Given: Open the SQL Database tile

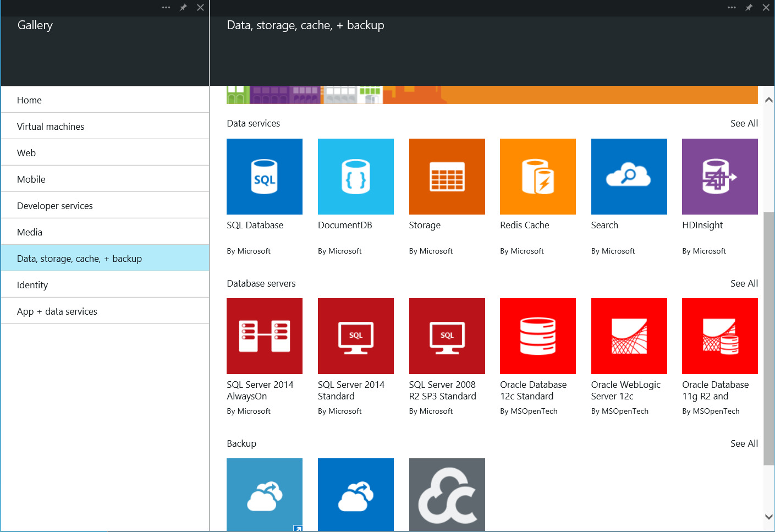Looking at the screenshot, I should point(265,177).
